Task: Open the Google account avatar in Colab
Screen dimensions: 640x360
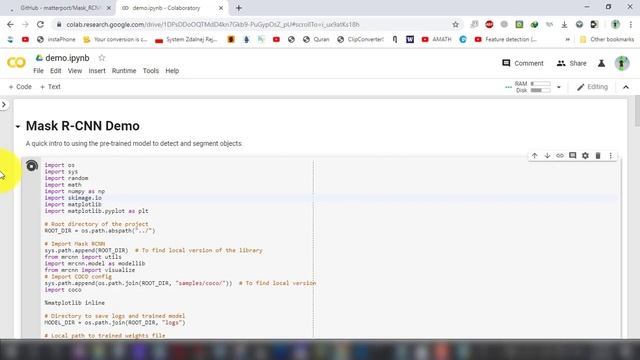Action: (622, 63)
